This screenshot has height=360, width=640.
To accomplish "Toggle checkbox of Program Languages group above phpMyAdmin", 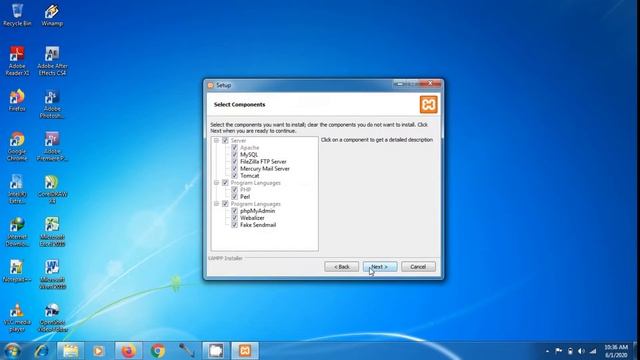I will pyautogui.click(x=225, y=204).
